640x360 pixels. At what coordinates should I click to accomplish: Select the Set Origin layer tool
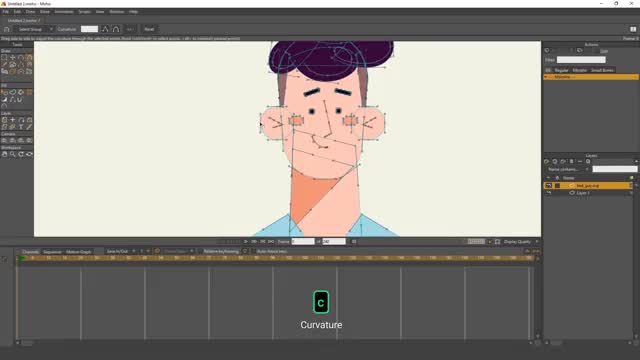(13, 120)
